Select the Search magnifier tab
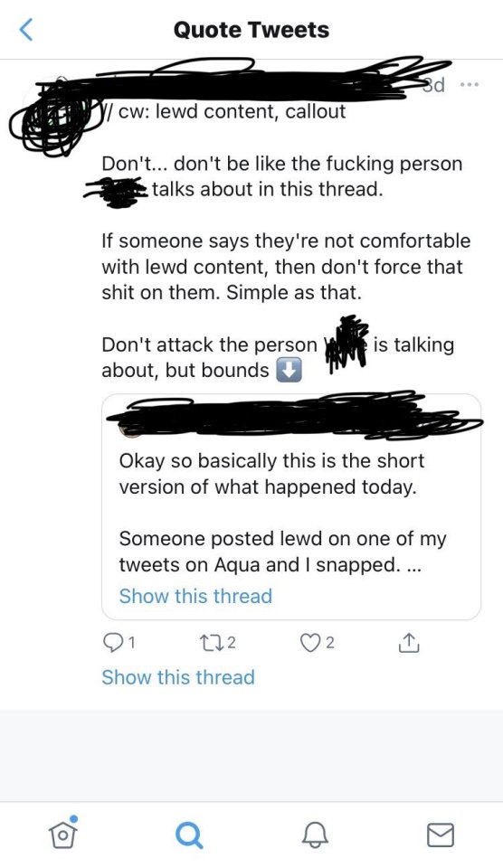503x868 pixels. tap(189, 835)
